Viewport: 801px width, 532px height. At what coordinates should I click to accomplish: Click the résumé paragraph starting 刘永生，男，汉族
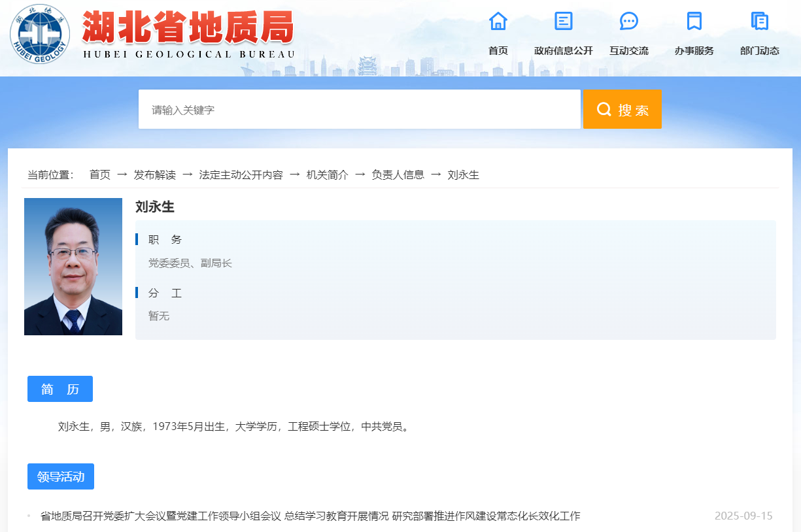[235, 427]
